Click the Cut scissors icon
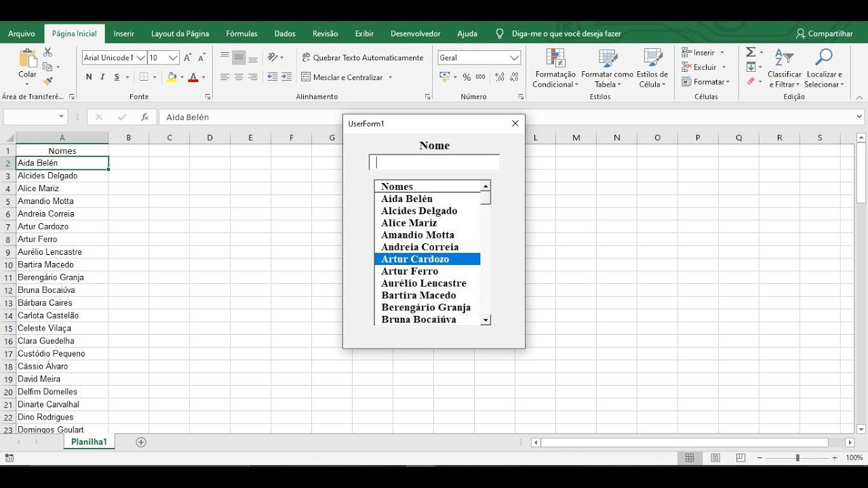This screenshot has width=868, height=488. (47, 52)
